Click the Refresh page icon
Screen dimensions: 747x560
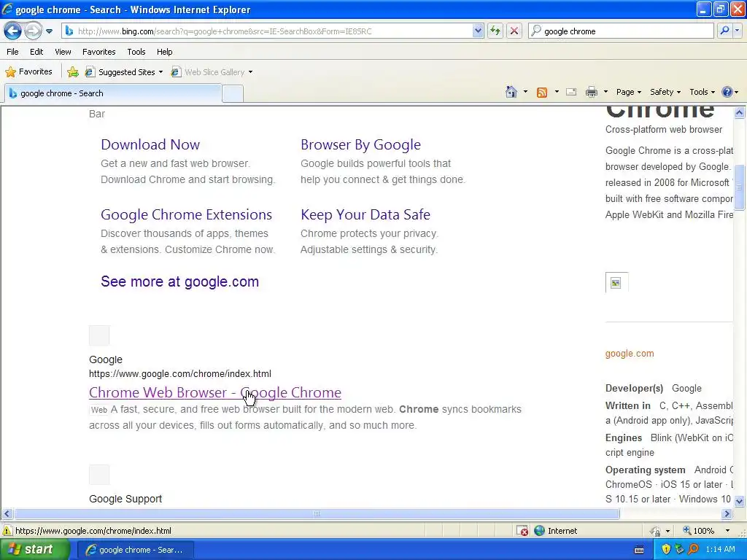coord(495,31)
